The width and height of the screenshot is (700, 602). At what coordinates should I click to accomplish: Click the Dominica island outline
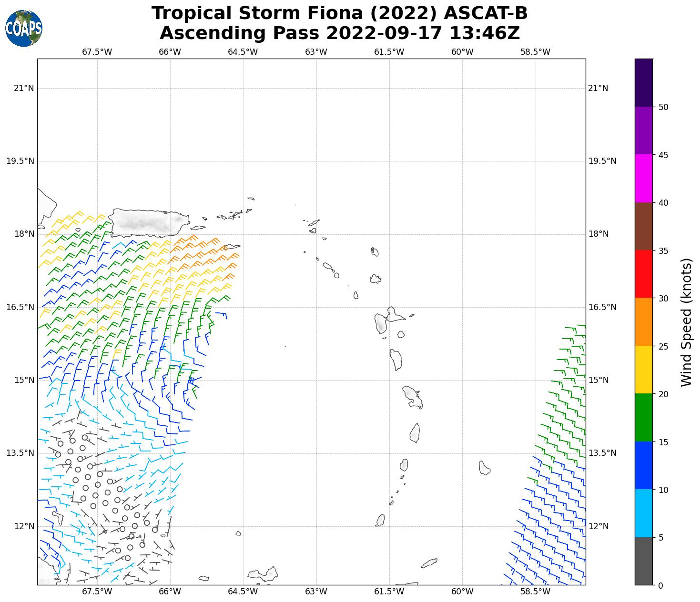tap(396, 360)
